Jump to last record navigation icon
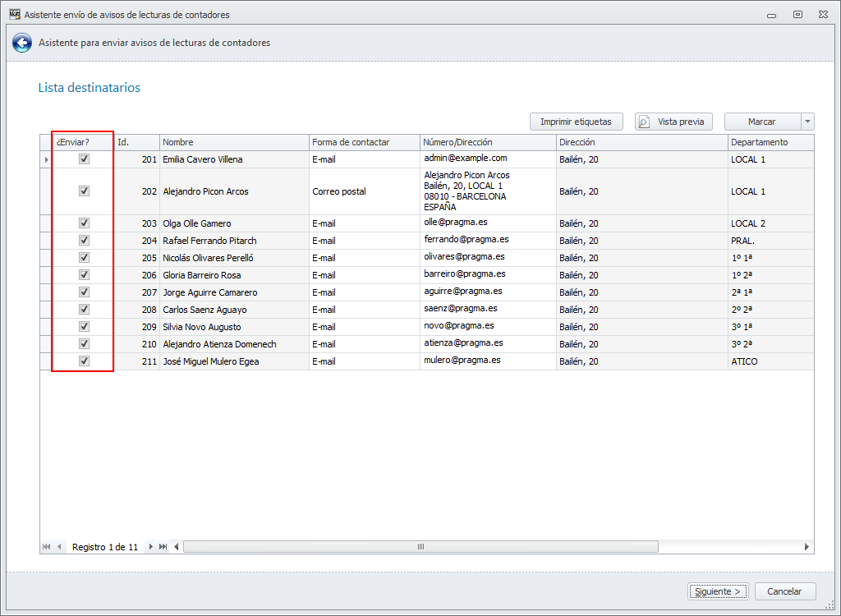This screenshot has height=616, width=841. [x=163, y=547]
